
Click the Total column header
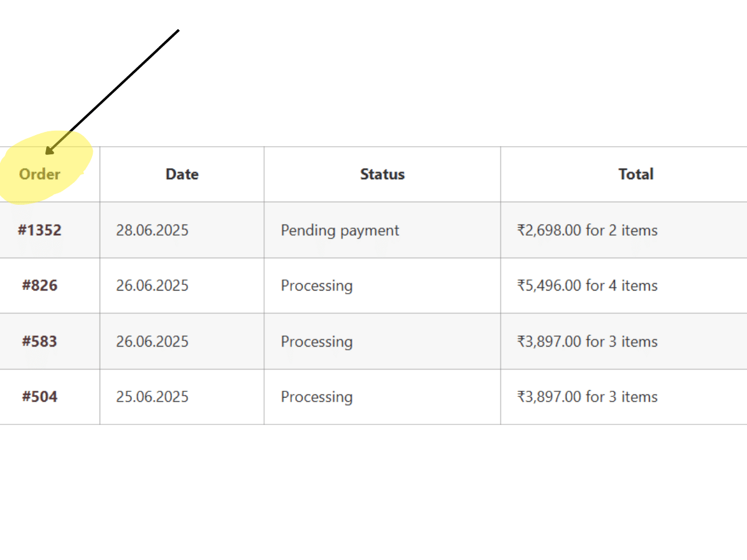tap(636, 174)
